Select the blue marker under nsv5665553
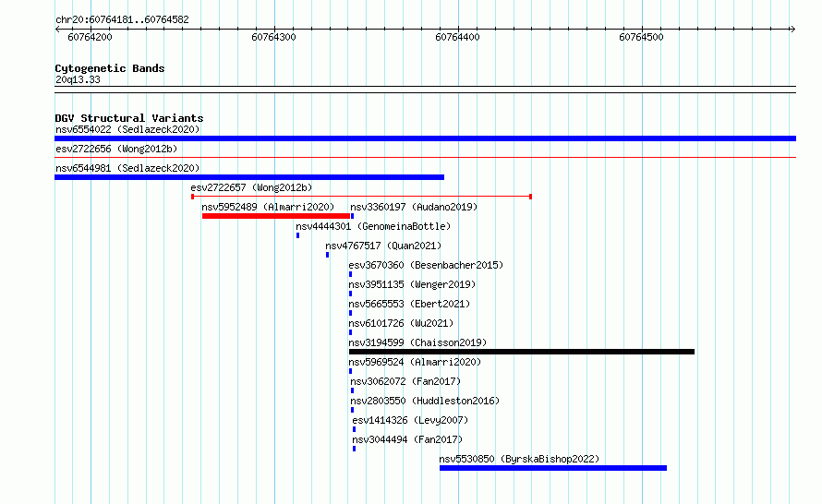 (x=350, y=313)
